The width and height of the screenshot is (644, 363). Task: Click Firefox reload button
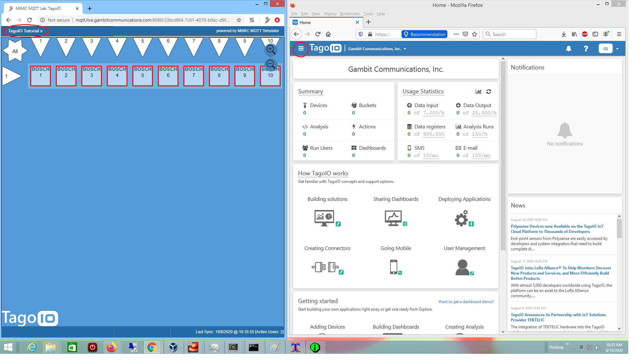(x=317, y=34)
